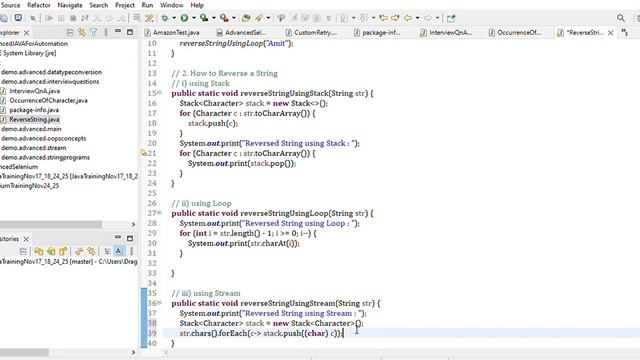The height and width of the screenshot is (360, 640).
Task: Click the warning marker at line 21
Action: coord(144,153)
